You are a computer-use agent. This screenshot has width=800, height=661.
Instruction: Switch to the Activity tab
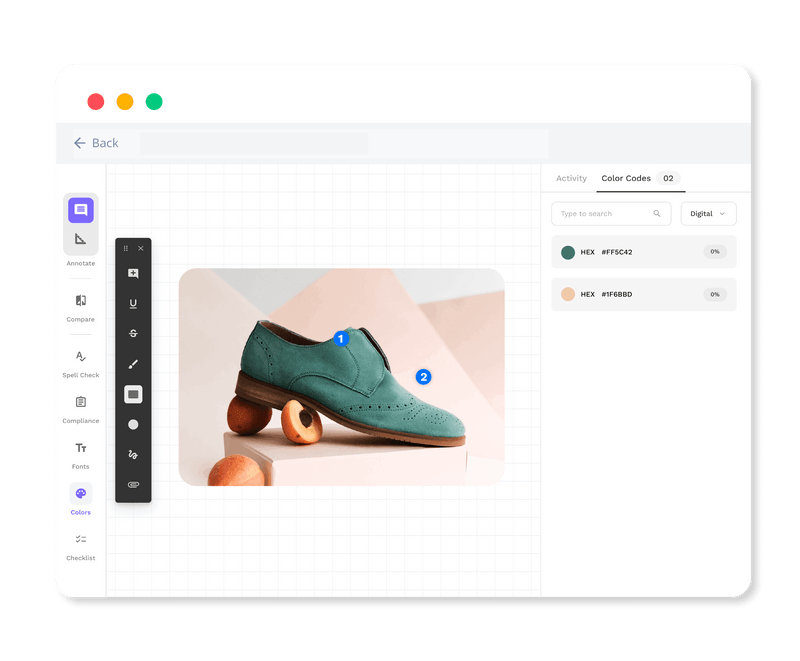(571, 178)
